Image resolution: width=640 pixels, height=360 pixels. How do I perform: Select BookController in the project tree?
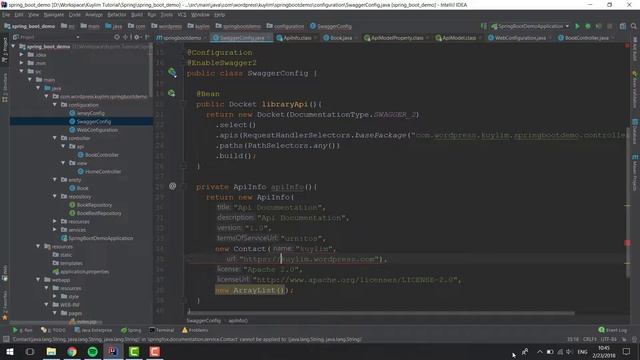[x=102, y=155]
